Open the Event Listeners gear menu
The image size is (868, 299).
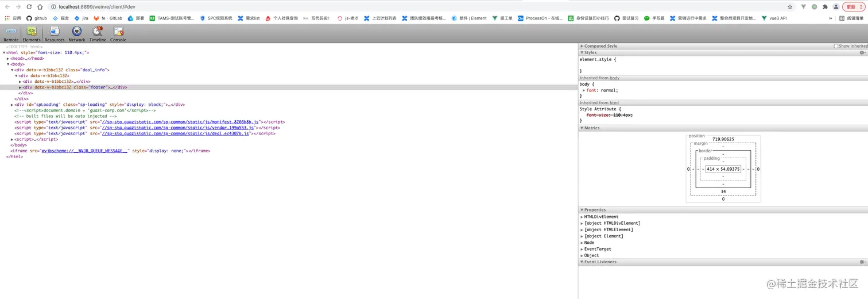click(x=862, y=262)
